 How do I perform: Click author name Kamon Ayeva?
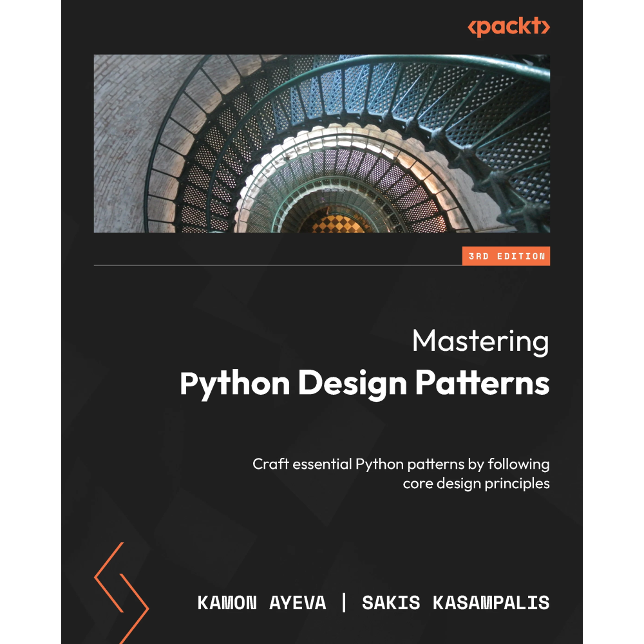pyautogui.click(x=261, y=603)
